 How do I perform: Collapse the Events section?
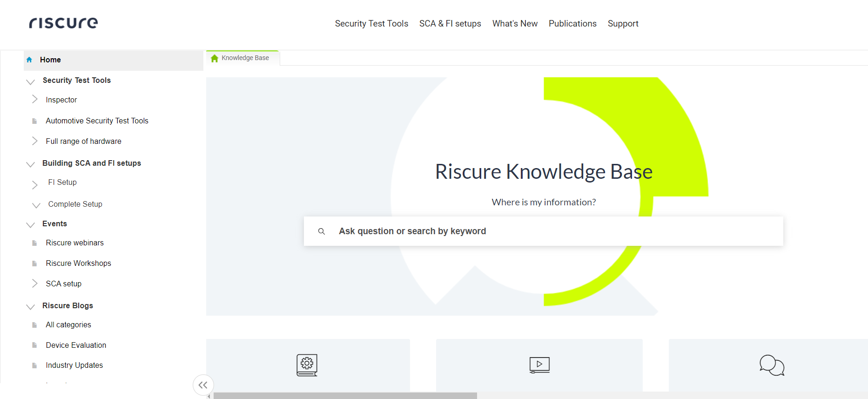31,225
